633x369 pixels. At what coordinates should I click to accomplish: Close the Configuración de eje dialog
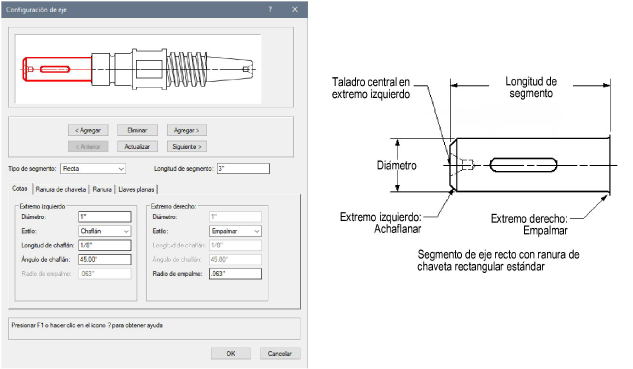tap(295, 9)
